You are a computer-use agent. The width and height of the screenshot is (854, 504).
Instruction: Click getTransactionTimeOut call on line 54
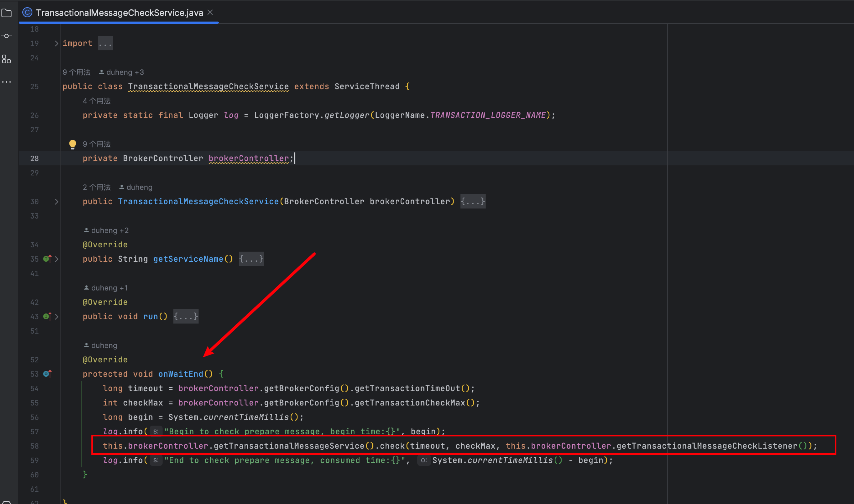pyautogui.click(x=407, y=389)
